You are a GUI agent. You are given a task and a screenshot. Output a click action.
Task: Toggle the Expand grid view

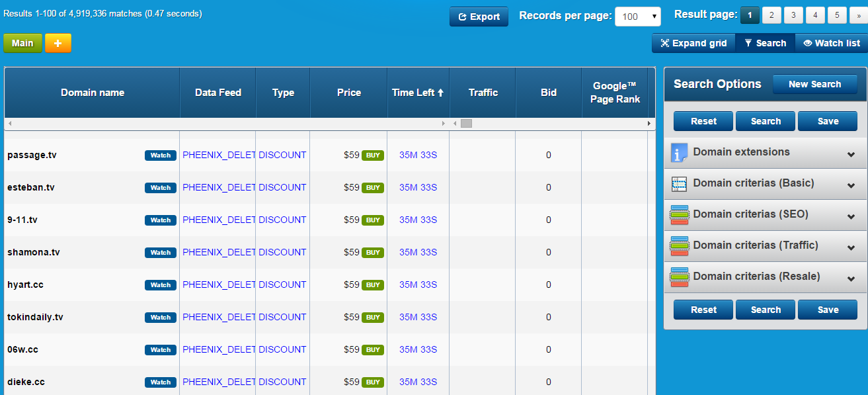coord(693,43)
